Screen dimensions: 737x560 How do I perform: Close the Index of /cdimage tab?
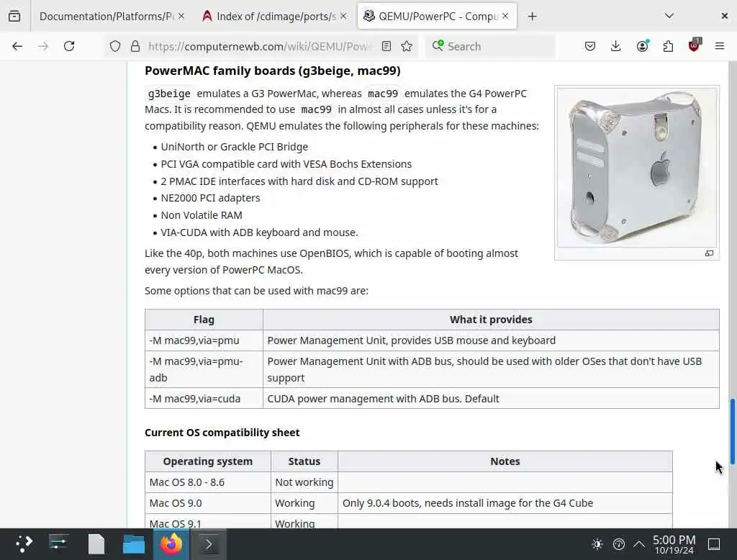pos(343,16)
